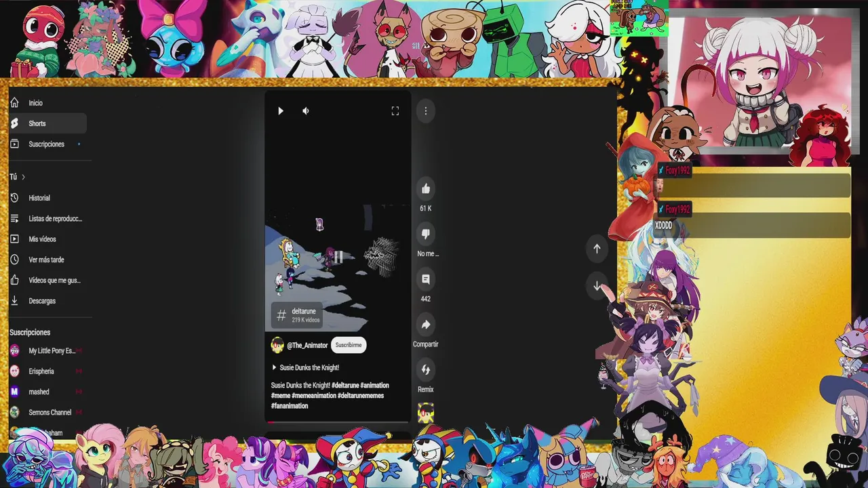Viewport: 868px width, 488px height.
Task: Open the #memeanimation hashtag link
Action: tap(313, 396)
